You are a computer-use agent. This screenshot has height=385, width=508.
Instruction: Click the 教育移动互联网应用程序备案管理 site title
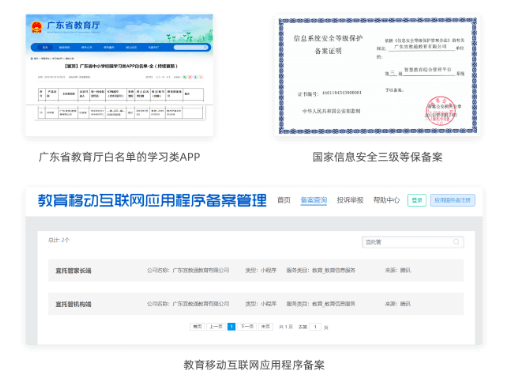point(152,200)
